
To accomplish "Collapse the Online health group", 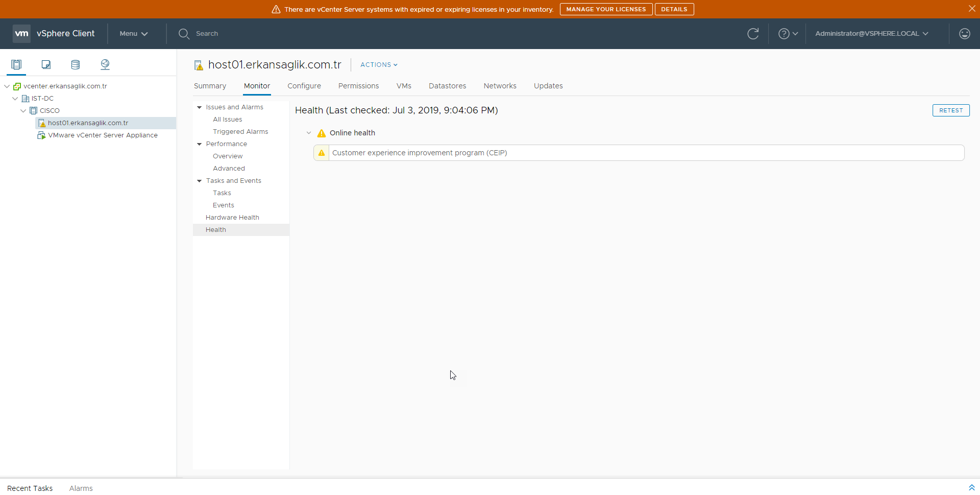I will coord(309,133).
